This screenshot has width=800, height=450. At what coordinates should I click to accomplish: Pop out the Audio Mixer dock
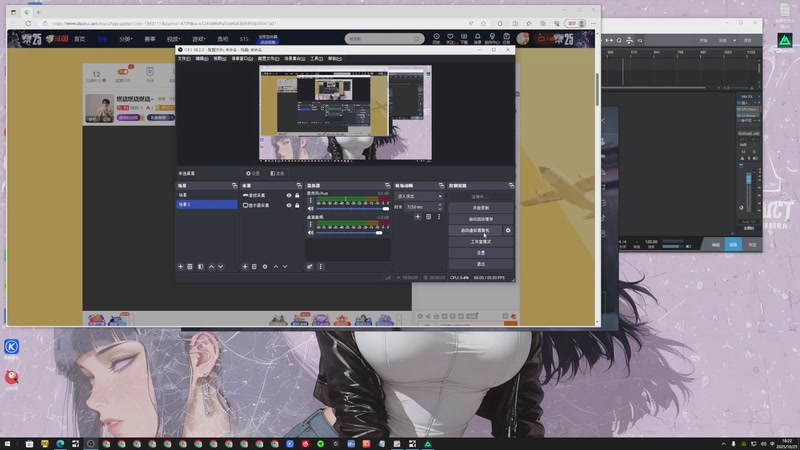388,186
